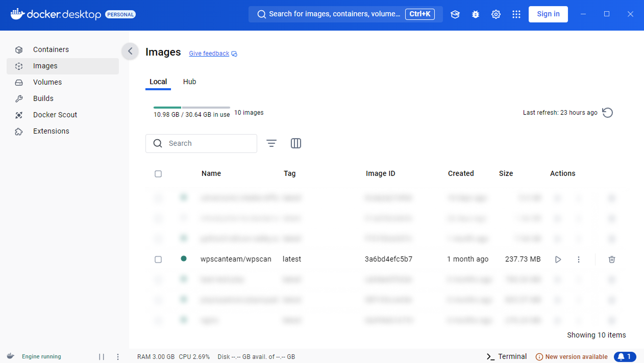Select the Volumes sidebar entry
This screenshot has height=363, width=644.
coord(47,82)
